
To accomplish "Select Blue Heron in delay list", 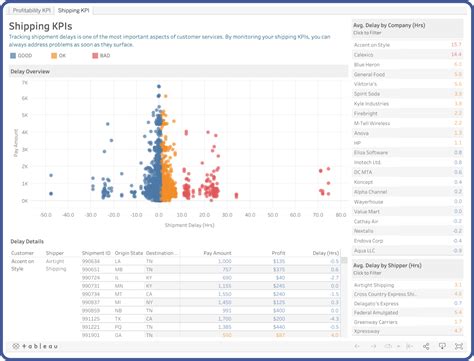I will click(x=408, y=64).
